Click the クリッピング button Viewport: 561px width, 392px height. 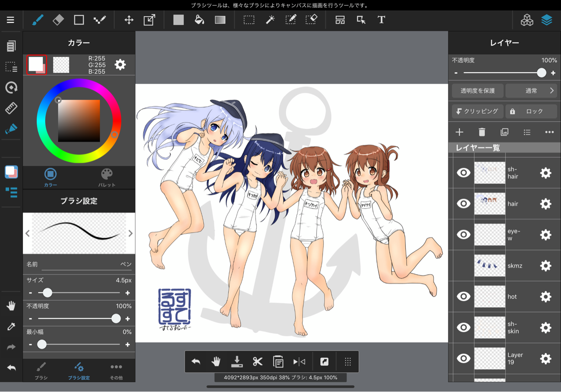pyautogui.click(x=477, y=111)
